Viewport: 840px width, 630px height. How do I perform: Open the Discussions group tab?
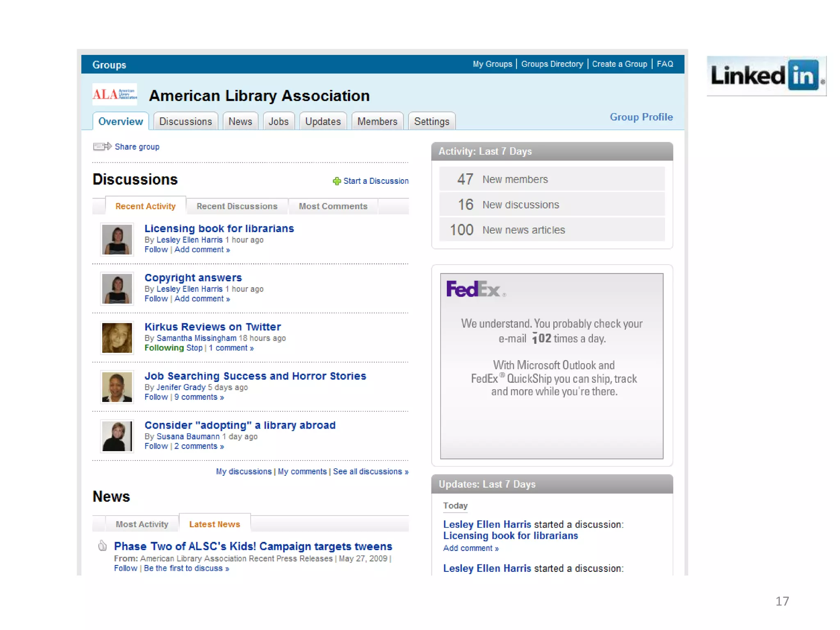(185, 121)
